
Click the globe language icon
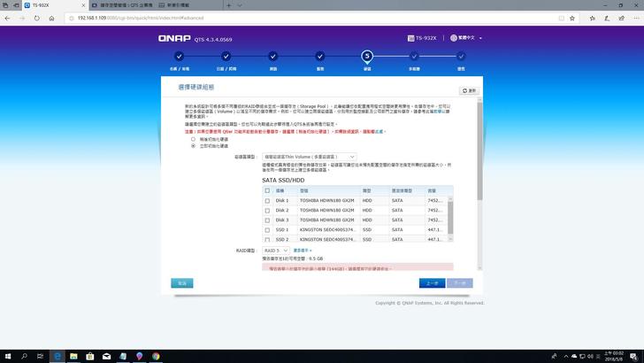point(454,38)
